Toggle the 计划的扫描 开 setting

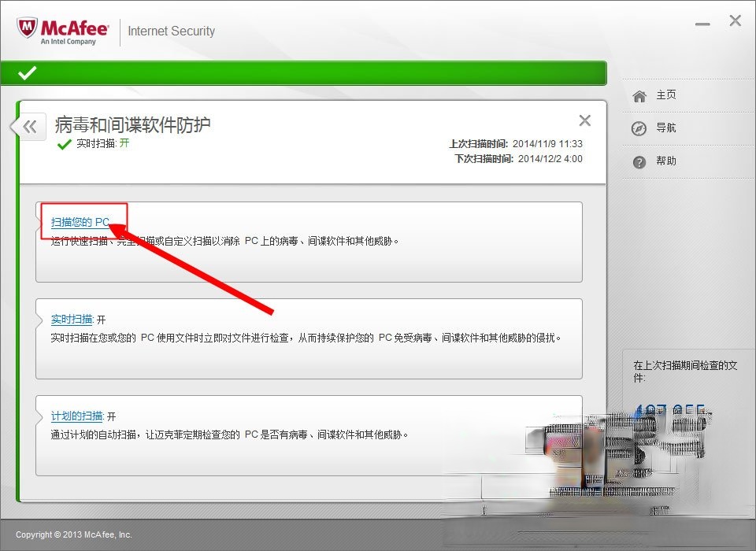(112, 416)
